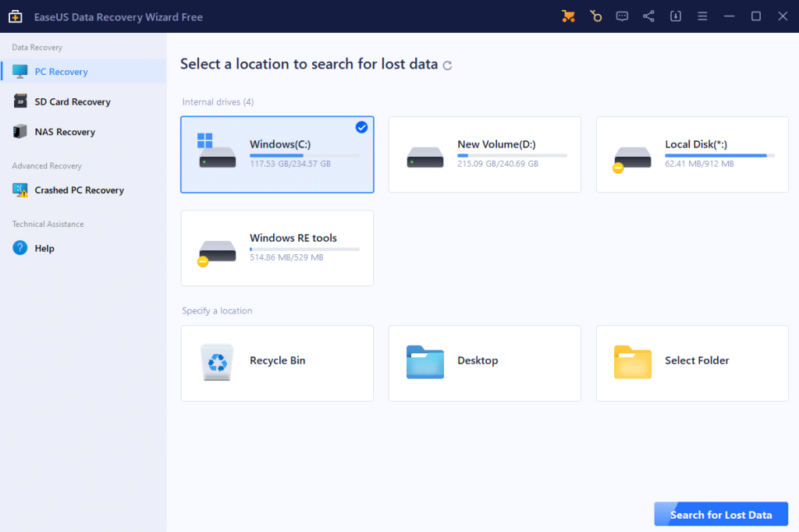Click the blue Desktop folder icon
The height and width of the screenshot is (532, 799).
pyautogui.click(x=425, y=362)
